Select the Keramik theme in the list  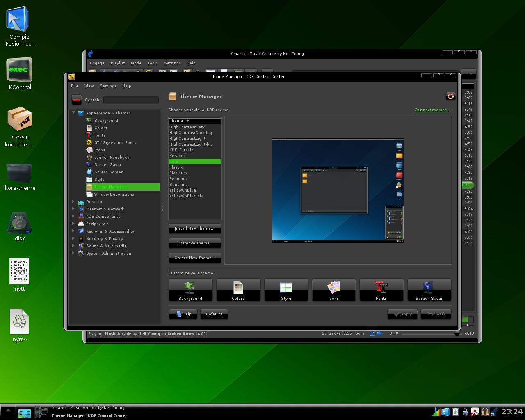pos(195,156)
